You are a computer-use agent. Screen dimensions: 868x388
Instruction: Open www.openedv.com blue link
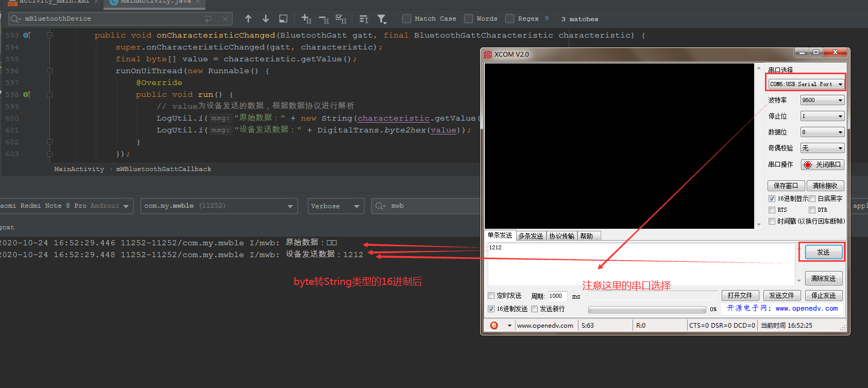[x=807, y=308]
